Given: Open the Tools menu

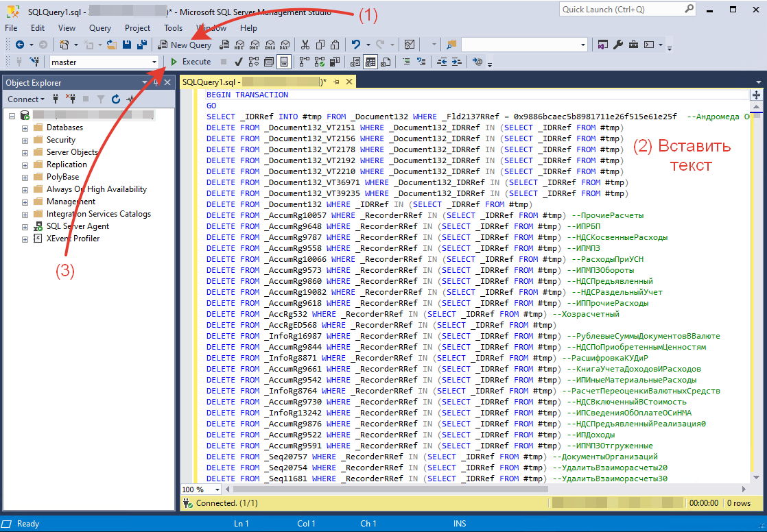Looking at the screenshot, I should tap(173, 28).
